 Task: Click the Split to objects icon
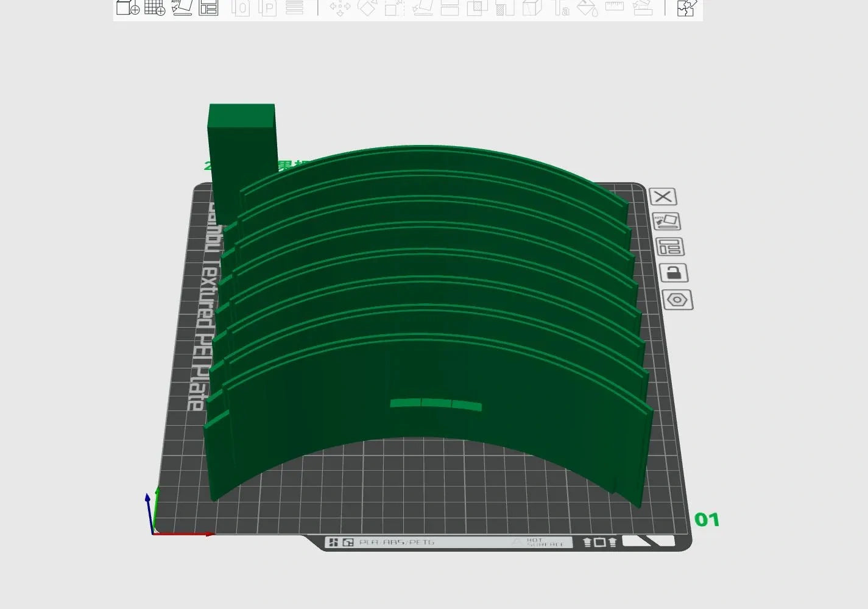tap(241, 7)
